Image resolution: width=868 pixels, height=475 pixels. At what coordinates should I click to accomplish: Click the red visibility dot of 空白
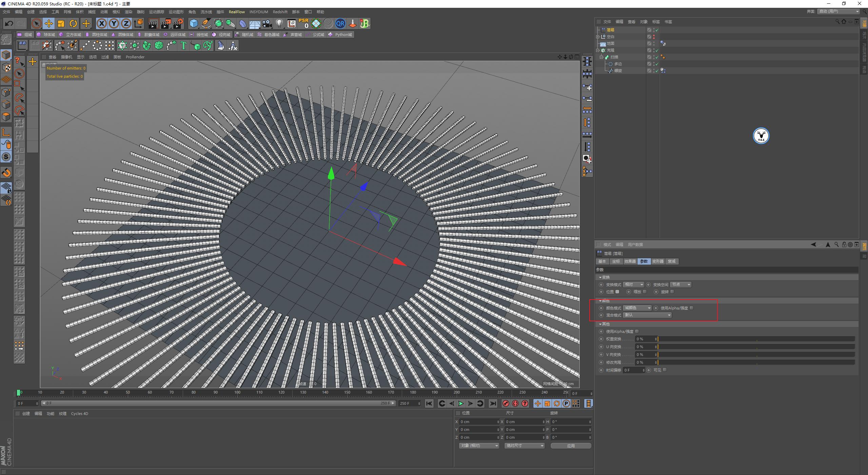click(x=654, y=35)
